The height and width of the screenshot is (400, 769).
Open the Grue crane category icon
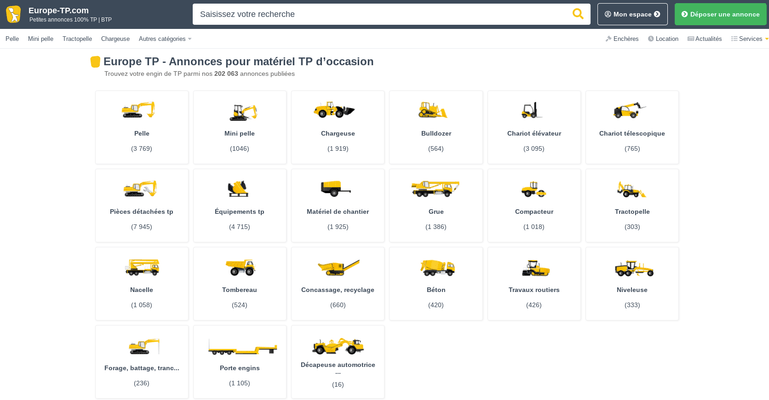pos(435,188)
